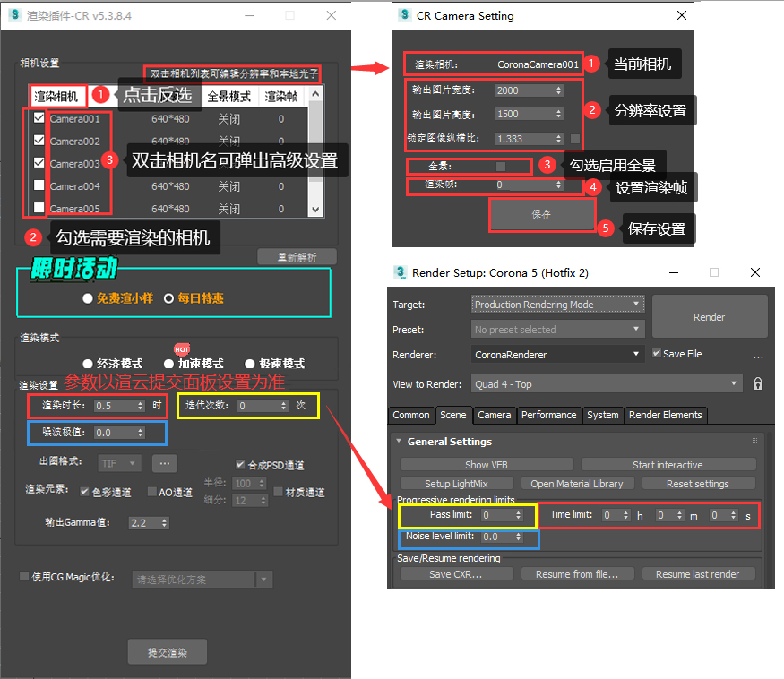784x679 pixels.
Task: Click the Noise level limit spinner arrows
Action: click(x=519, y=537)
